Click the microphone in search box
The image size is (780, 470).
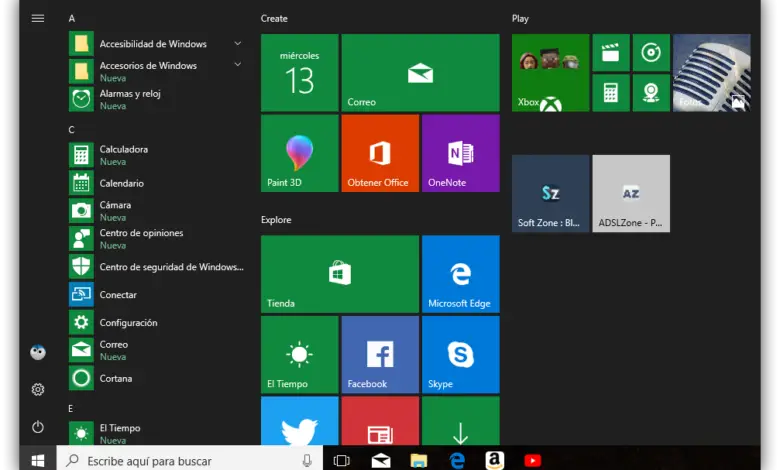click(x=307, y=461)
